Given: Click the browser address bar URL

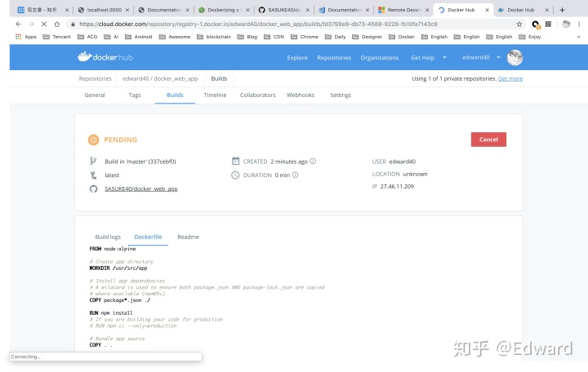Looking at the screenshot, I should 258,24.
